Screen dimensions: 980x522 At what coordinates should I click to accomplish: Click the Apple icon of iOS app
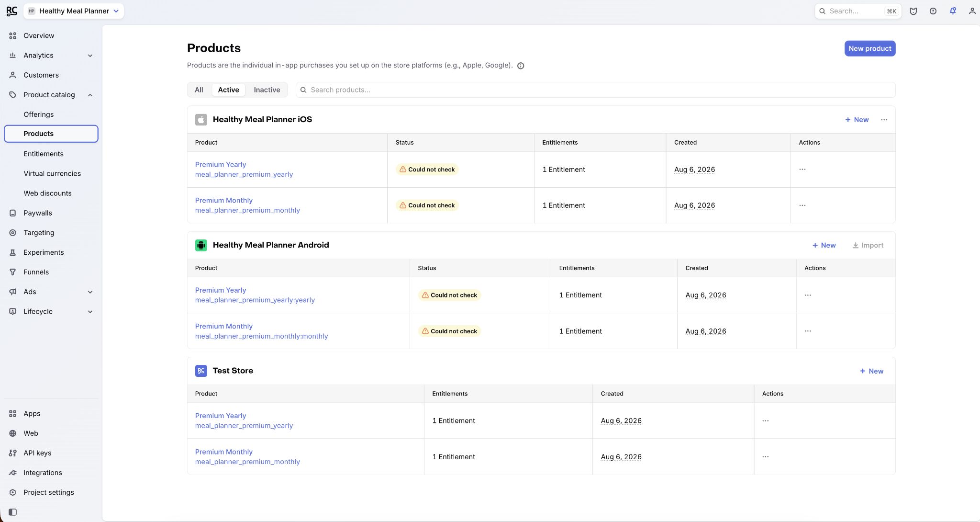201,120
